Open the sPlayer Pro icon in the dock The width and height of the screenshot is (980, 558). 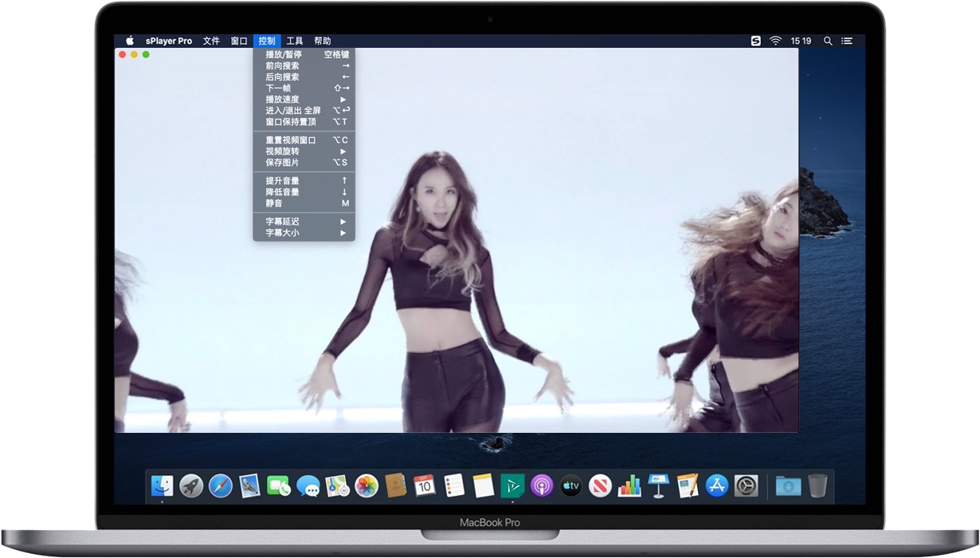point(512,485)
